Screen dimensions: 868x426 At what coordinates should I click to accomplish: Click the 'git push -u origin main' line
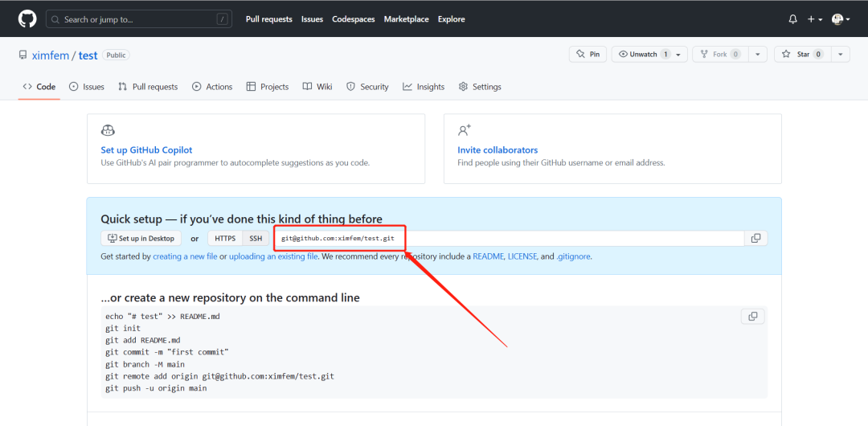coord(156,389)
